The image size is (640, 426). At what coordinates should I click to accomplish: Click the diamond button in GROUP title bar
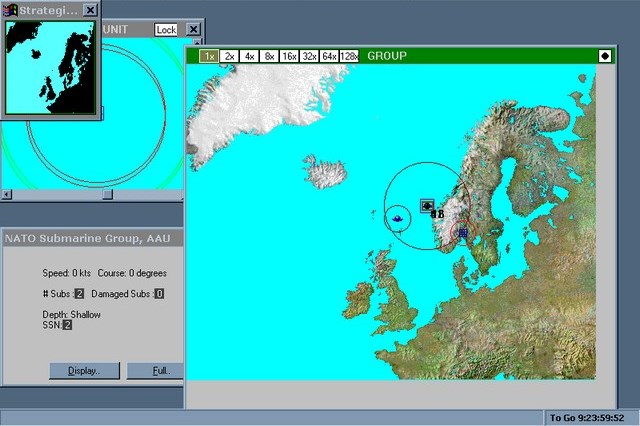click(604, 56)
